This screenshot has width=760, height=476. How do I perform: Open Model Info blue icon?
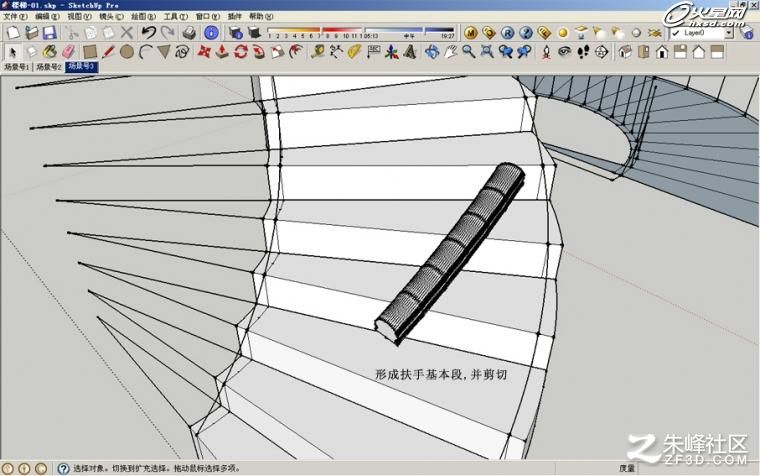(x=211, y=33)
